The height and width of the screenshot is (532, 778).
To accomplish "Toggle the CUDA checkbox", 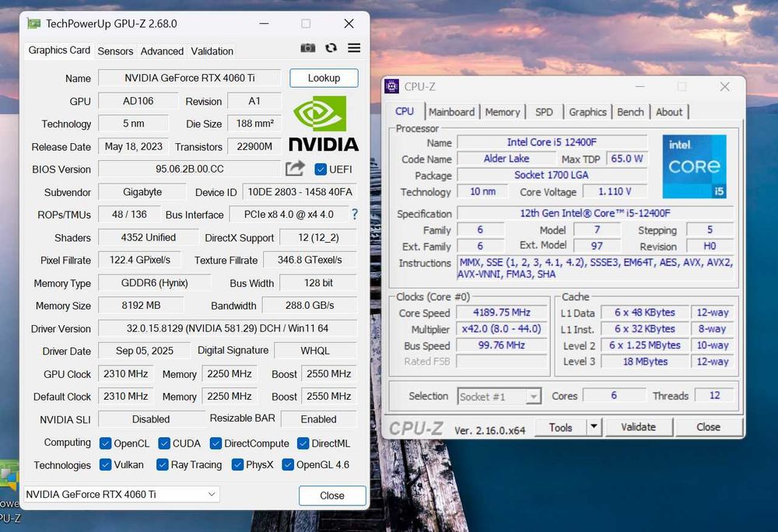I will [x=164, y=443].
